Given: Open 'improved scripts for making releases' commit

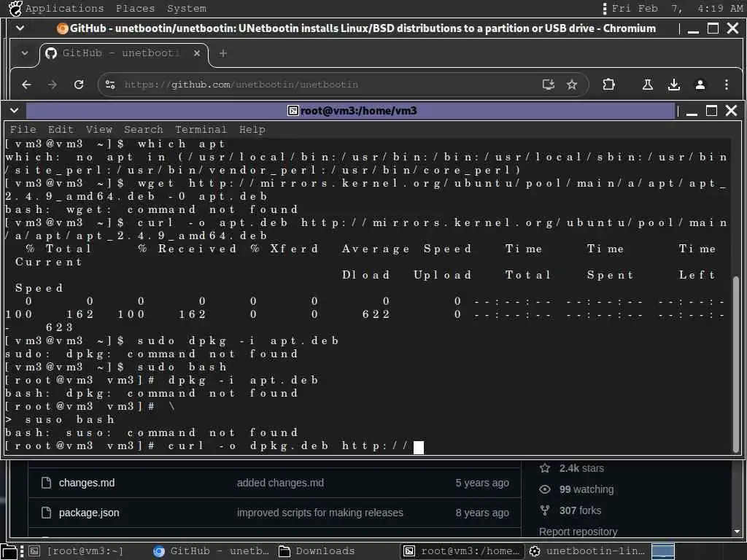Looking at the screenshot, I should [320, 513].
